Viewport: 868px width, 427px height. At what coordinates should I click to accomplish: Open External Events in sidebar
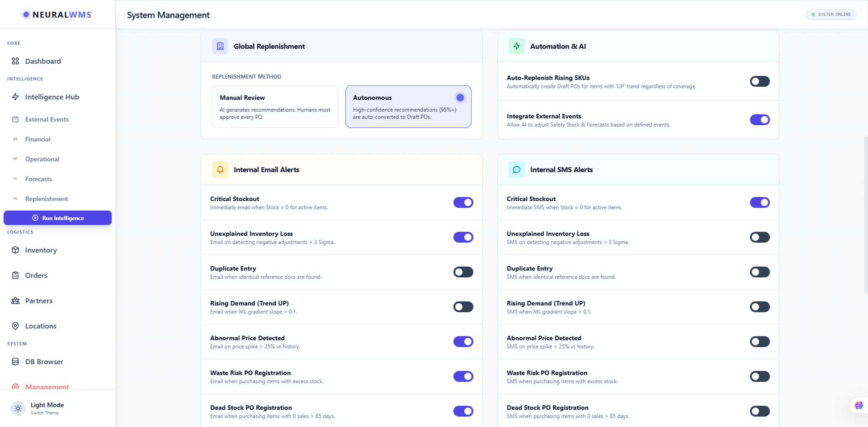coord(47,120)
